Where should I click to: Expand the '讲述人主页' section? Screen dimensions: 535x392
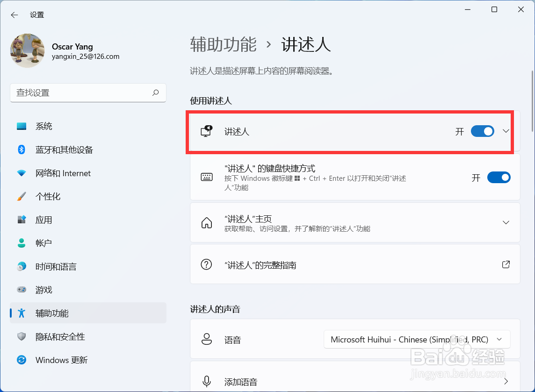pyautogui.click(x=506, y=222)
